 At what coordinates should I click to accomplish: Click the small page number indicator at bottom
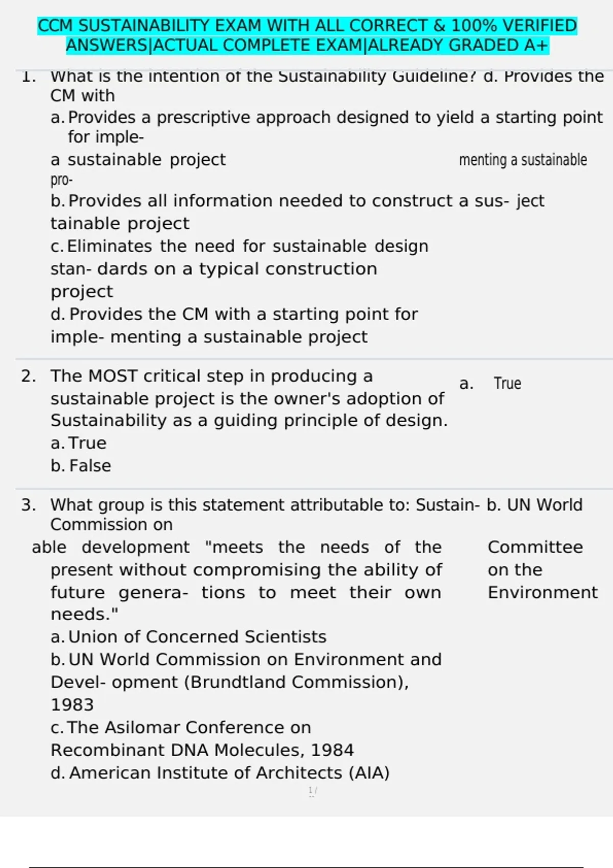click(313, 791)
